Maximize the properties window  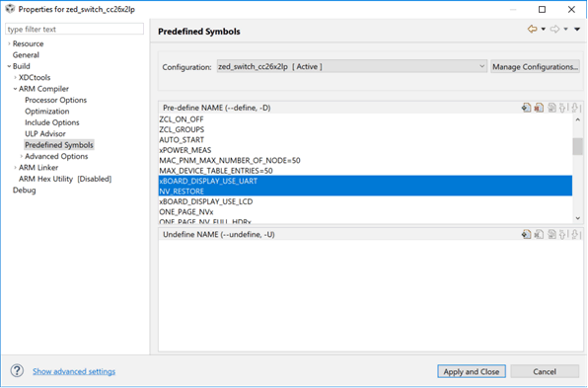(x=542, y=10)
